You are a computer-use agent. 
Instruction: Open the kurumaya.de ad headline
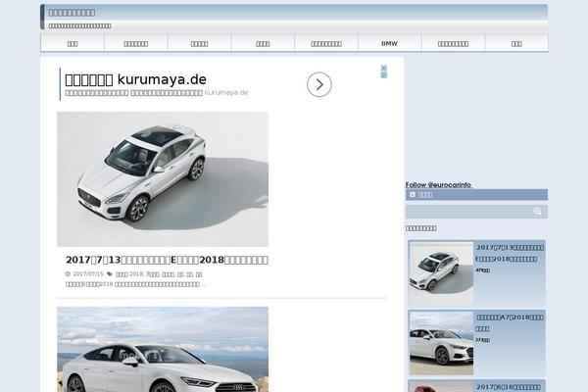point(136,79)
